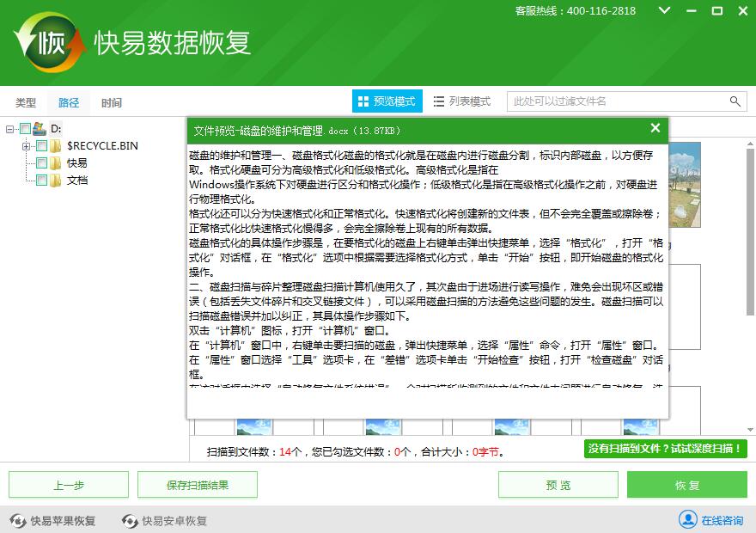This screenshot has height=533, width=756.
Task: Check the $RECYCLE.BIN checkbox
Action: pyautogui.click(x=42, y=145)
